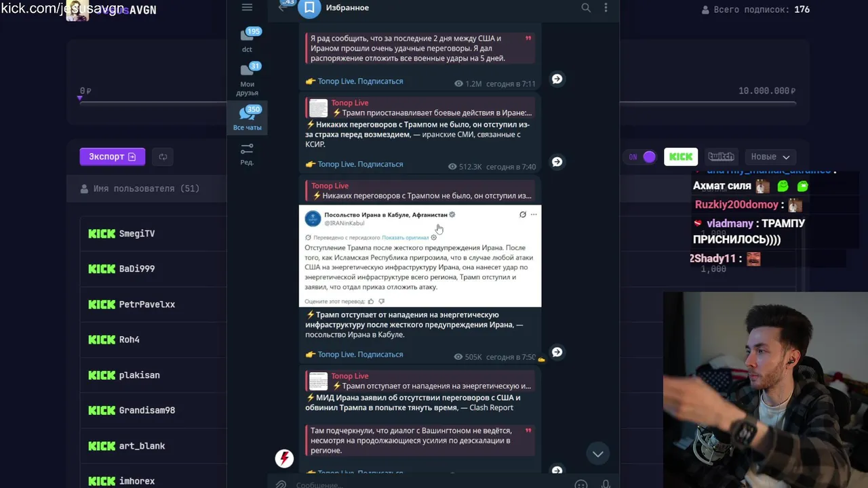Open the emoji picker in message field
The image size is (868, 488).
[x=580, y=485]
